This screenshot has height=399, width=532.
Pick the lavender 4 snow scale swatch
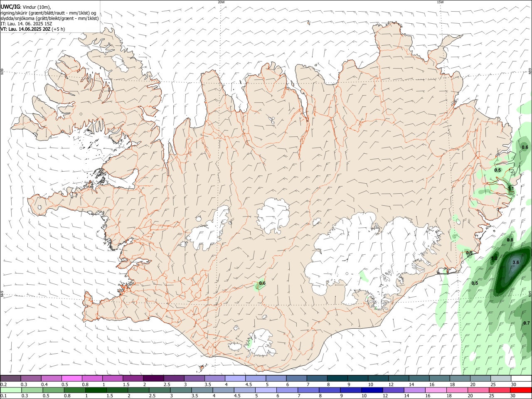click(235, 378)
